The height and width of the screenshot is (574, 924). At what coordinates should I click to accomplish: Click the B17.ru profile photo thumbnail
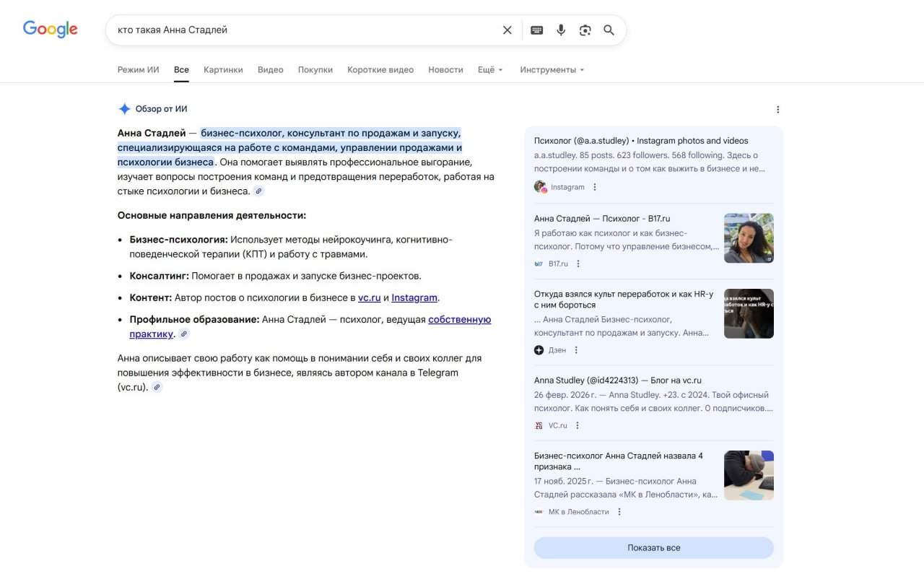(x=749, y=238)
